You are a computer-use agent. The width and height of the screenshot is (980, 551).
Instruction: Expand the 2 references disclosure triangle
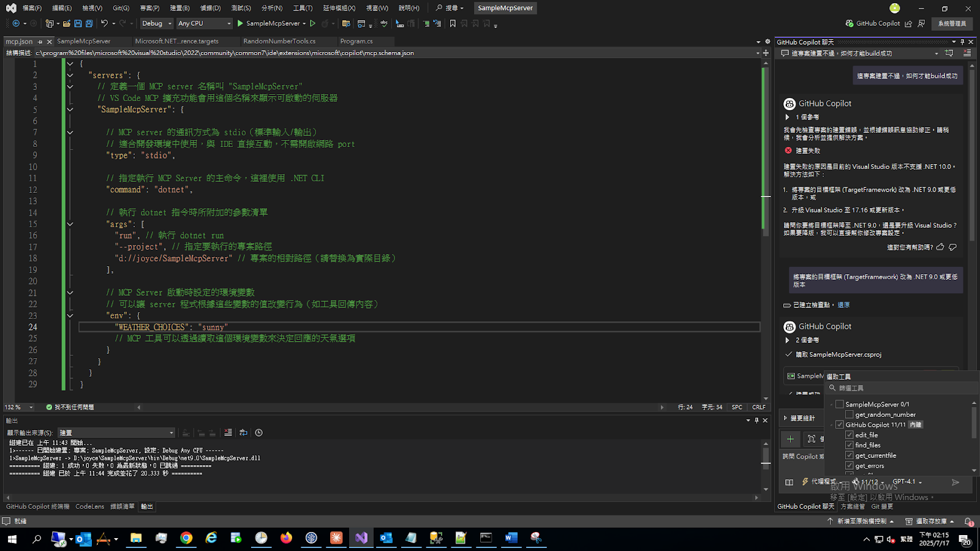[x=787, y=340]
